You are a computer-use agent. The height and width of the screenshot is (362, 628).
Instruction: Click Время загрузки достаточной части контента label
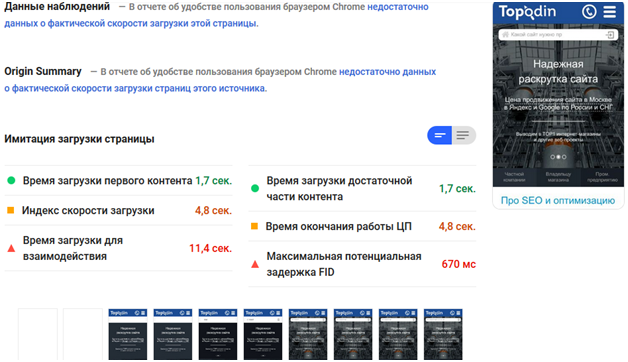[339, 188]
